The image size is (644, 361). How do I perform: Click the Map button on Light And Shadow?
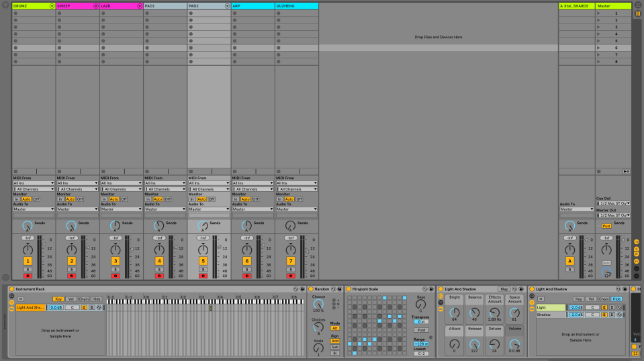[504, 289]
